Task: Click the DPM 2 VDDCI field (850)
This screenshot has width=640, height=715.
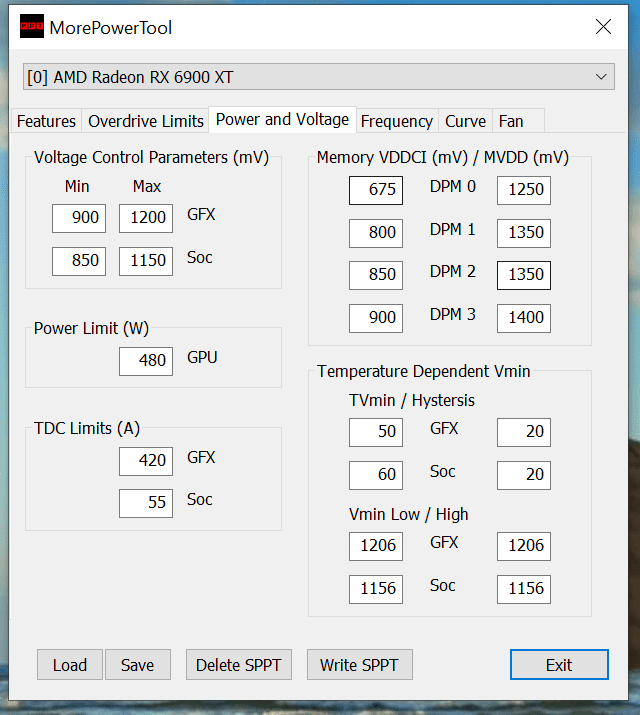Action: [x=376, y=275]
